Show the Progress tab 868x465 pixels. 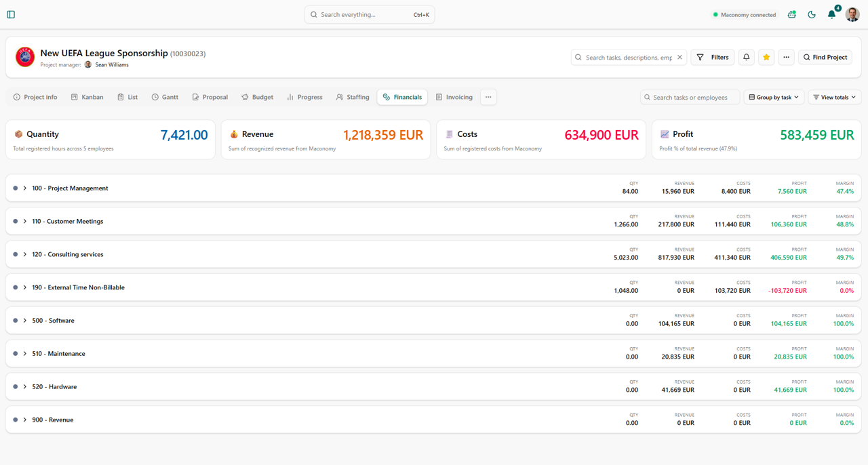304,97
